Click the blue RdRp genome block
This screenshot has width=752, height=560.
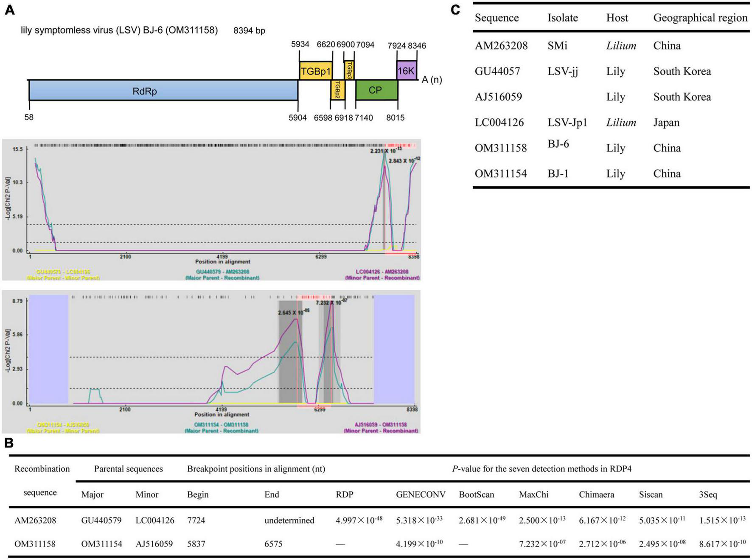[x=163, y=90]
